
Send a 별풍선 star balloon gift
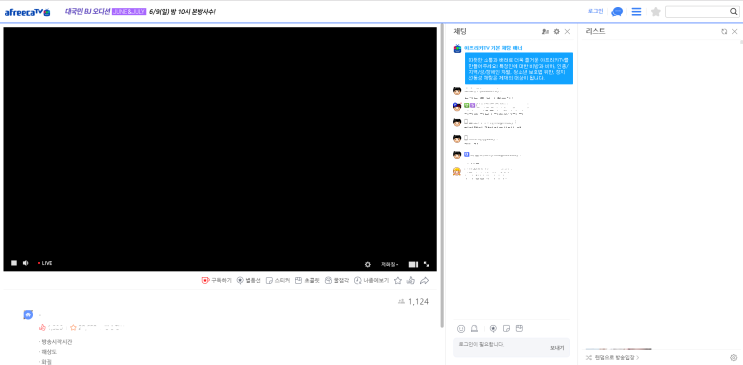(249, 281)
